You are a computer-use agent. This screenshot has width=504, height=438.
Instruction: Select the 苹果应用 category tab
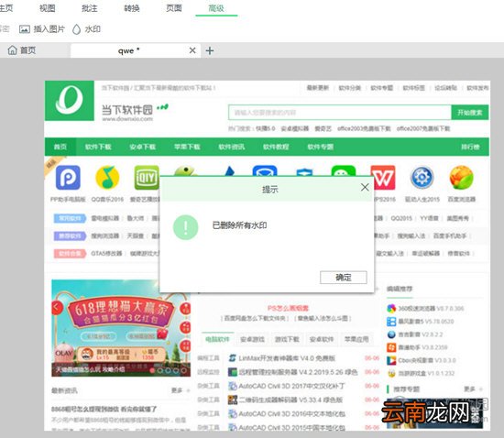click(356, 339)
